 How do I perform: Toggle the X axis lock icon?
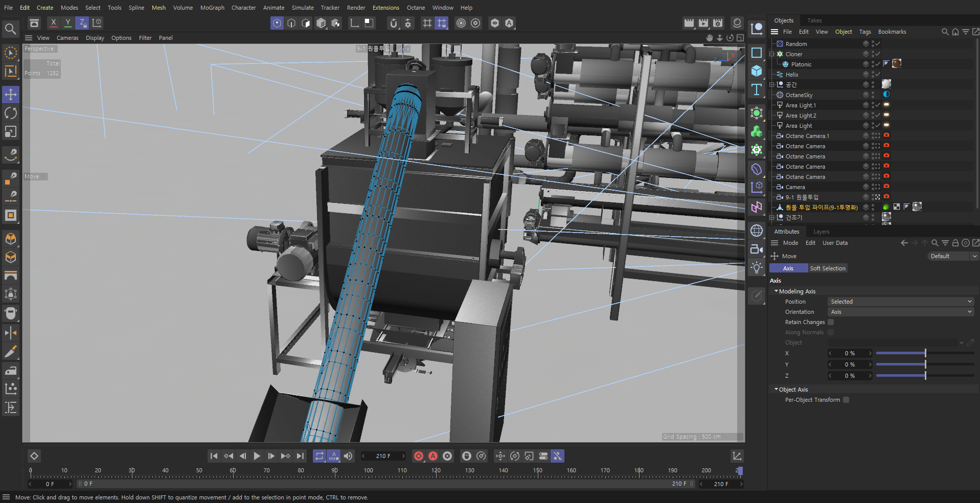(x=53, y=23)
